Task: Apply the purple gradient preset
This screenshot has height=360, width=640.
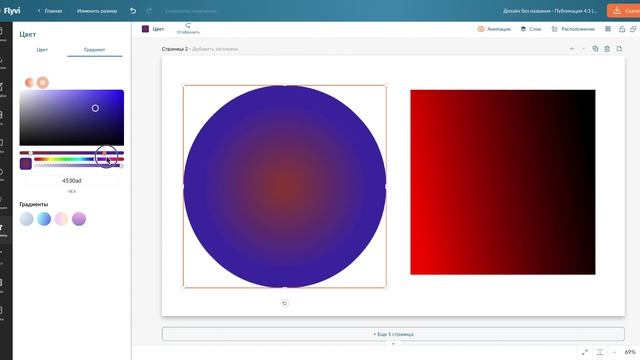Action: pyautogui.click(x=79, y=219)
